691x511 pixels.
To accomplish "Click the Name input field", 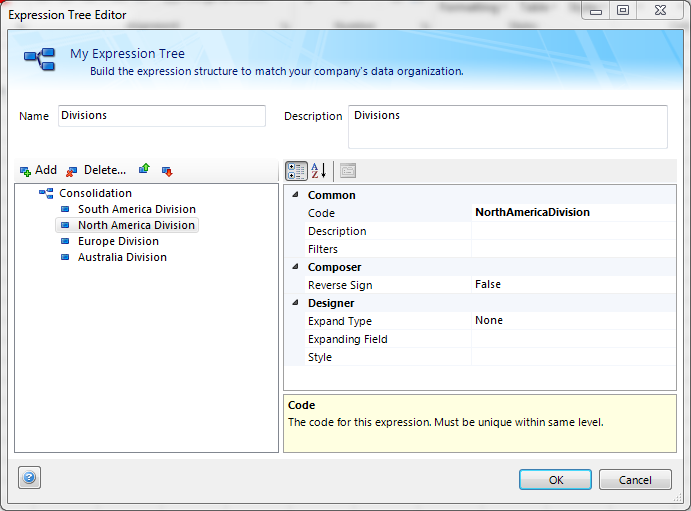I will [x=162, y=116].
